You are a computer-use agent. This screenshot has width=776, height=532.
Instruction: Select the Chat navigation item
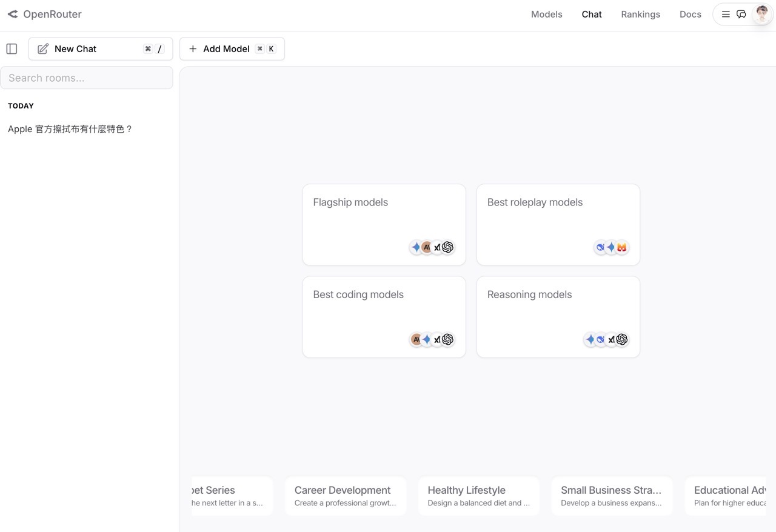591,15
